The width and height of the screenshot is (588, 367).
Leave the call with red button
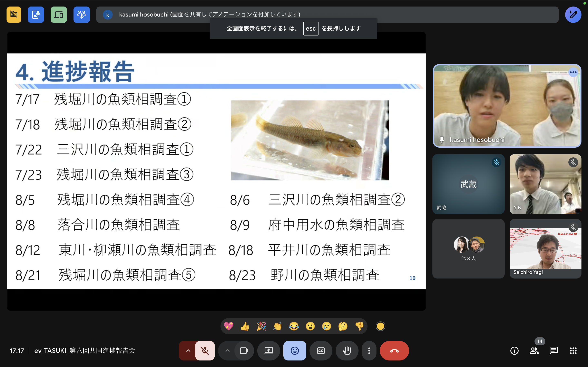394,350
